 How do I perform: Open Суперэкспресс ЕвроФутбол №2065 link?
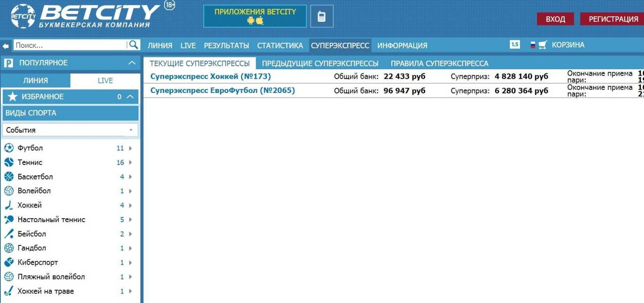point(223,90)
